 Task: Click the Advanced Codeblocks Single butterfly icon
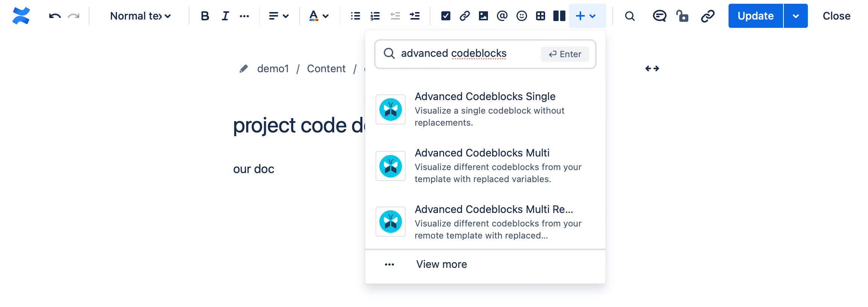click(x=391, y=109)
